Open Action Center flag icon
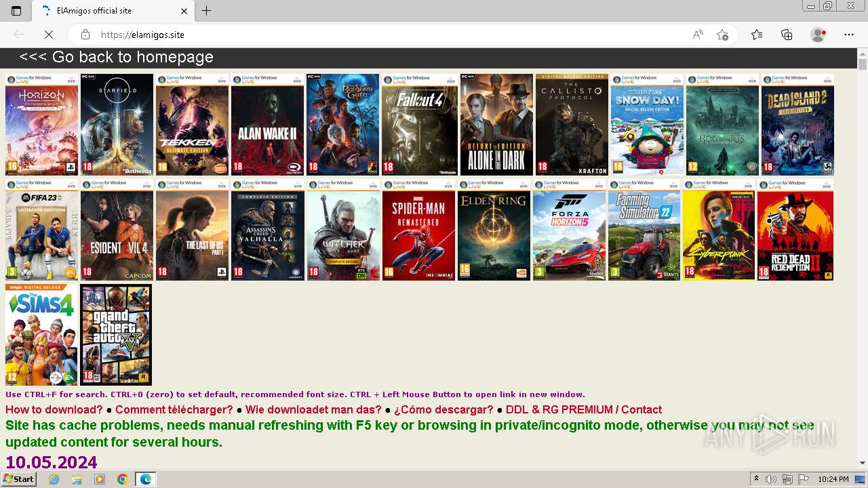The width and height of the screenshot is (868, 488). 804,479
